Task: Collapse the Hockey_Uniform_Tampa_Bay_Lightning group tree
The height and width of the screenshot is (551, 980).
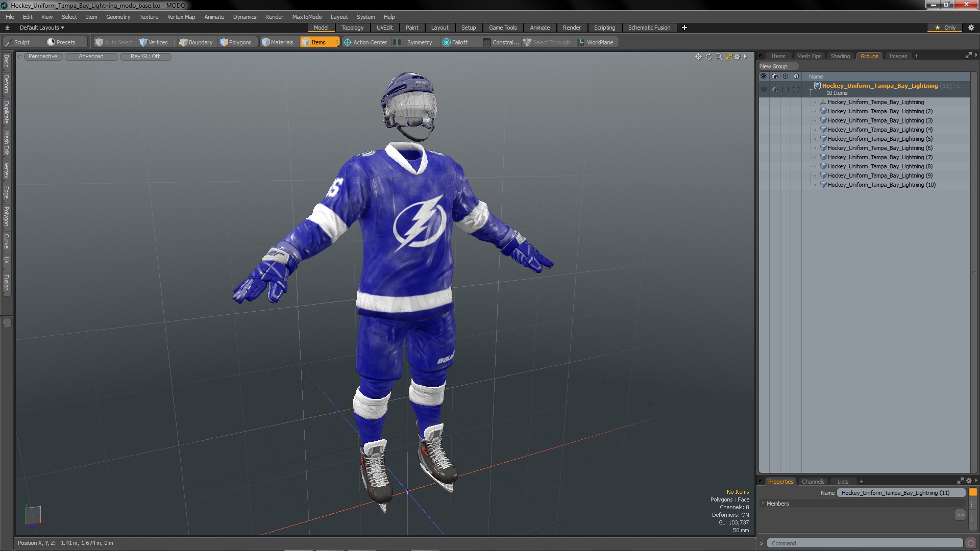Action: coord(811,90)
